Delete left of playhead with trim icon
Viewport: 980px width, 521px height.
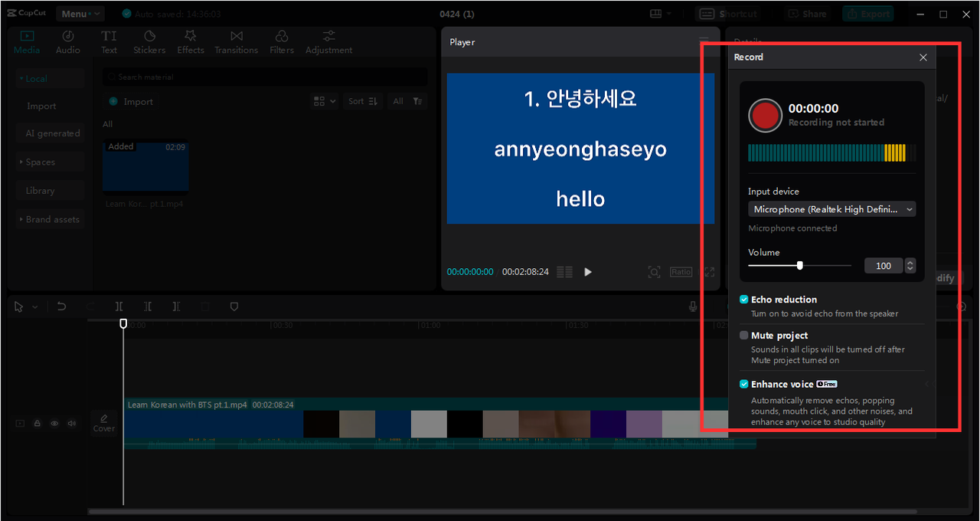coord(148,306)
